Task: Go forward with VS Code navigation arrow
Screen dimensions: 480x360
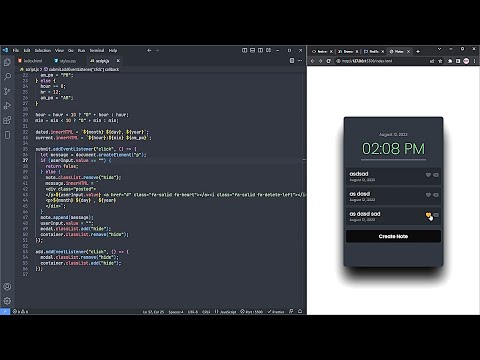Action: coord(157,50)
